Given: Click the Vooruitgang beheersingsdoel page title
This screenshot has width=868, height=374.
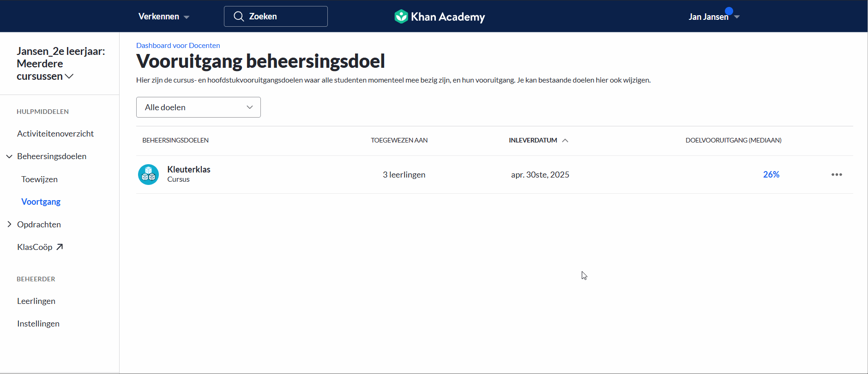Looking at the screenshot, I should tap(260, 61).
